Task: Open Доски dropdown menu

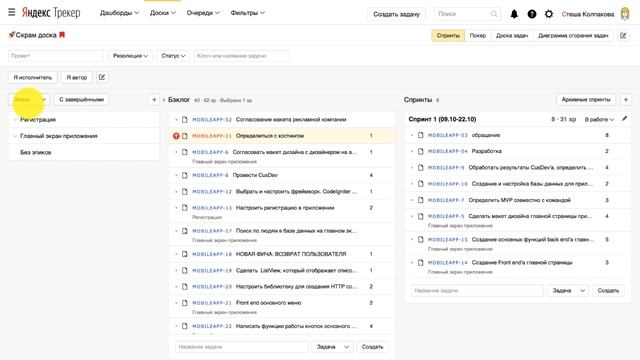Action: point(162,13)
